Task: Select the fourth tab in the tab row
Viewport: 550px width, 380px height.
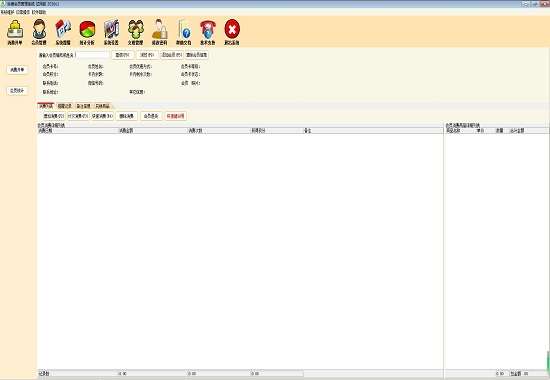Action: pos(102,106)
